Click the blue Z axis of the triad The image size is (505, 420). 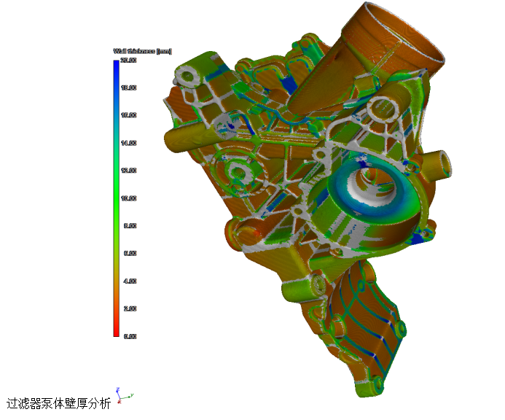click(117, 392)
